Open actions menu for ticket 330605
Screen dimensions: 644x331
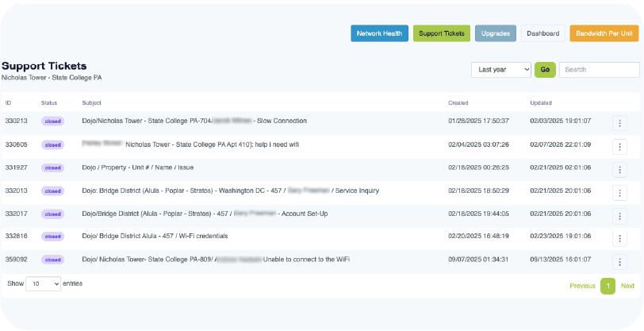[x=620, y=146]
